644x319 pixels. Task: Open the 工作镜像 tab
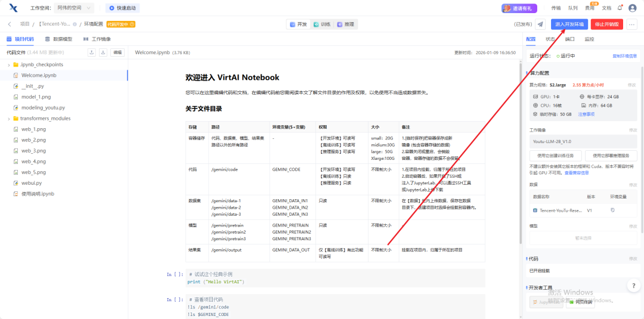click(x=97, y=39)
